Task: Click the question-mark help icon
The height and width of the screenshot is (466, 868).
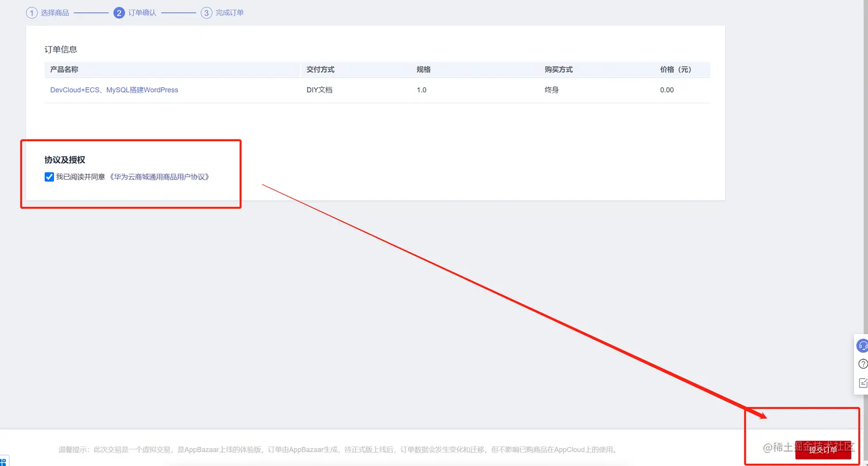Action: [x=862, y=364]
